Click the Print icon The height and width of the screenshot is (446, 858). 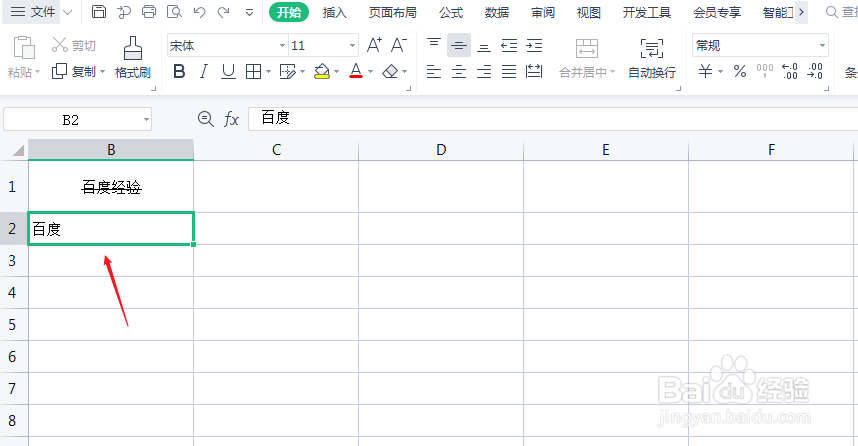click(x=149, y=11)
